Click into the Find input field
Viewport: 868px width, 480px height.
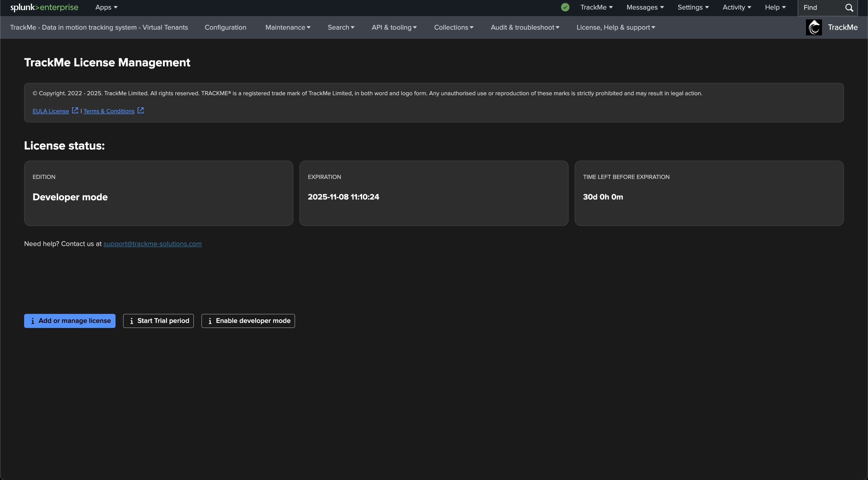(x=821, y=8)
